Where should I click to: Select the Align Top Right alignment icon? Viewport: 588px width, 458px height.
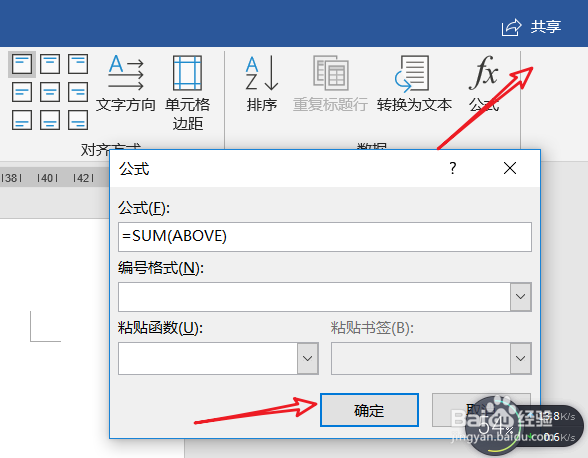[78, 64]
